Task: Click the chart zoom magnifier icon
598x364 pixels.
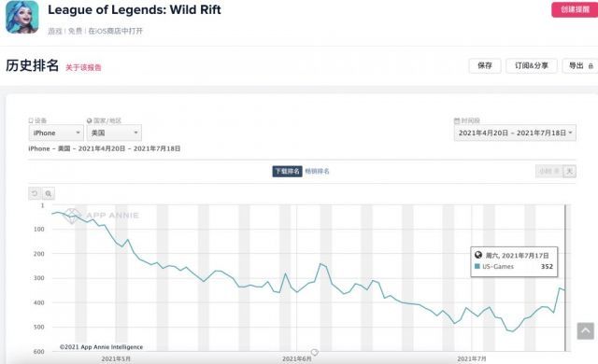Action: [49, 193]
